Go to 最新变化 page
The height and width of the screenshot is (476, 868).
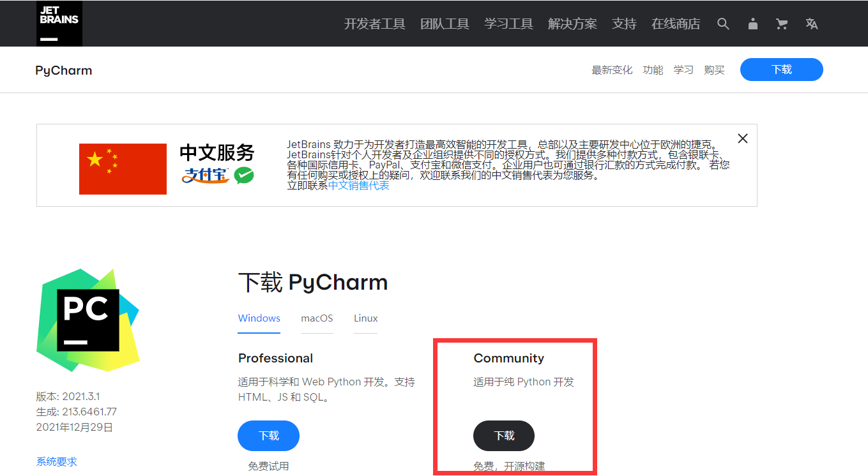612,70
